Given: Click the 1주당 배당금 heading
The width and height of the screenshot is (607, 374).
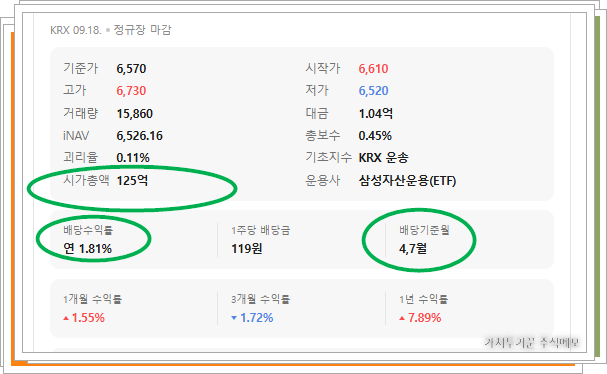Looking at the screenshot, I should point(261,230).
